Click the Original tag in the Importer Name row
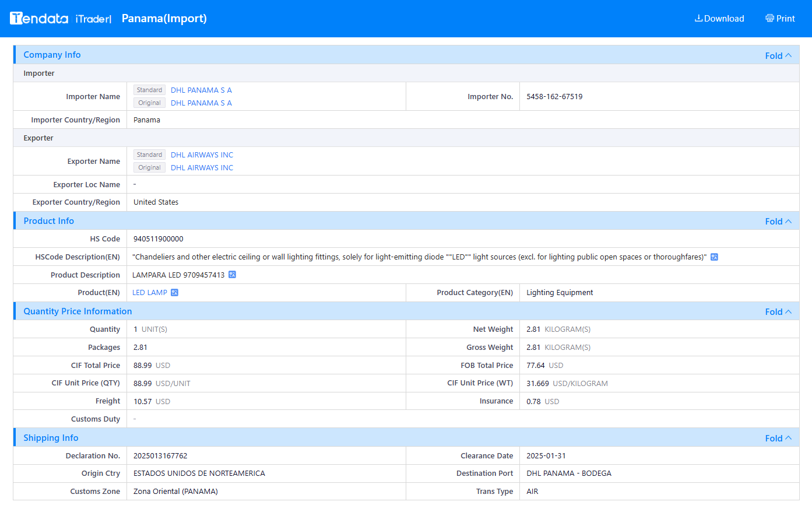This screenshot has height=512, width=812. click(x=149, y=103)
